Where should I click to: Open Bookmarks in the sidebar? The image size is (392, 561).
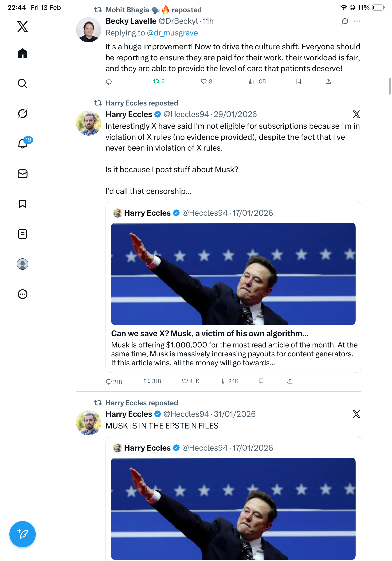23,204
